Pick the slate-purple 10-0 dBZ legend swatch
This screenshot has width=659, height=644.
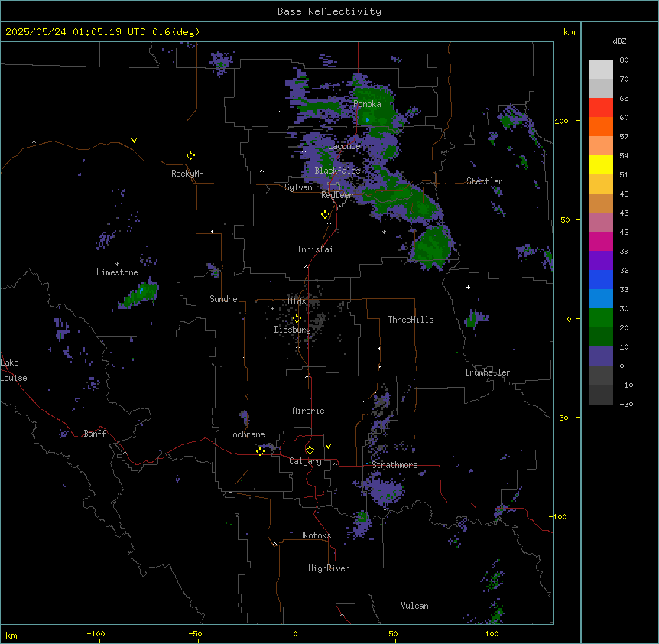[x=601, y=356]
